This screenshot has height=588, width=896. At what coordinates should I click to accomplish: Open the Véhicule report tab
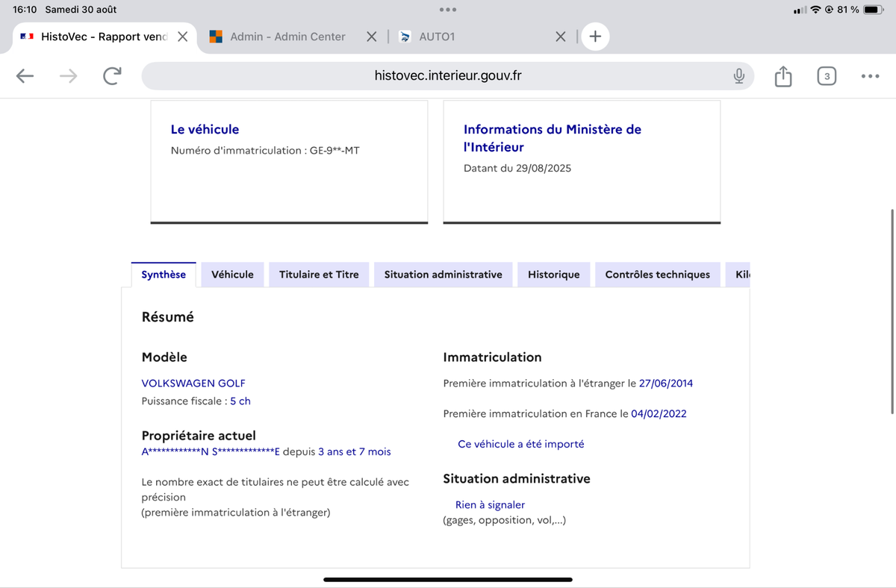click(x=232, y=275)
